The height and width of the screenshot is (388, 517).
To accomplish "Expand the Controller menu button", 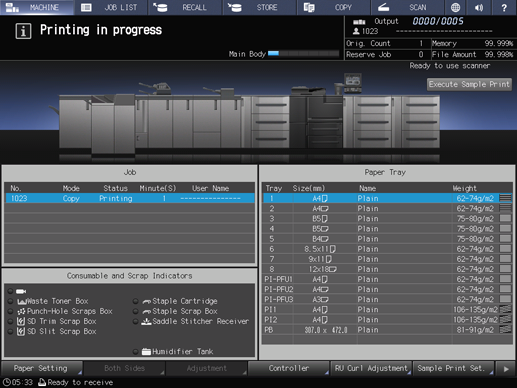I will click(x=289, y=368).
